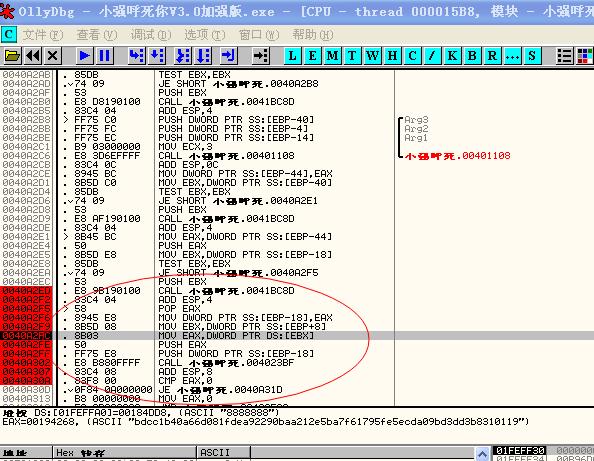Click the dump pane address column header
The height and width of the screenshot is (461, 594).
[x=26, y=452]
